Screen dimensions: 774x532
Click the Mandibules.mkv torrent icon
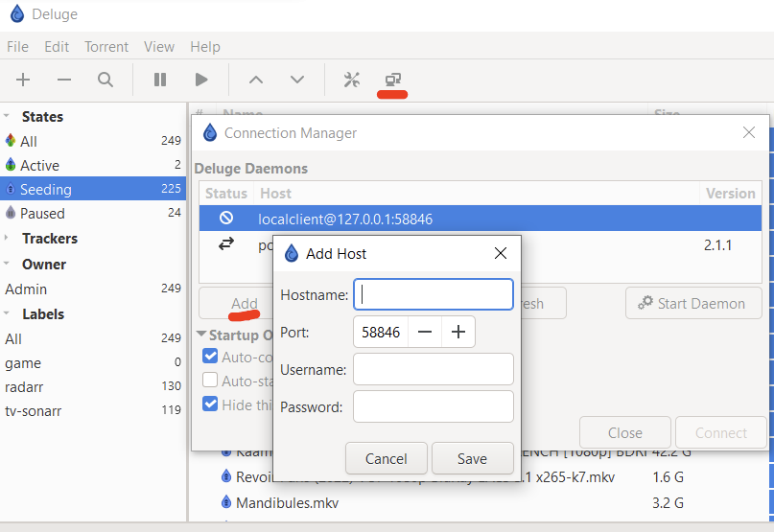(x=226, y=502)
